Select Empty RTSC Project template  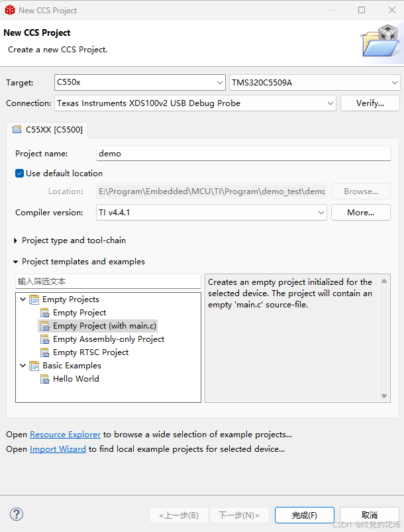pos(91,352)
